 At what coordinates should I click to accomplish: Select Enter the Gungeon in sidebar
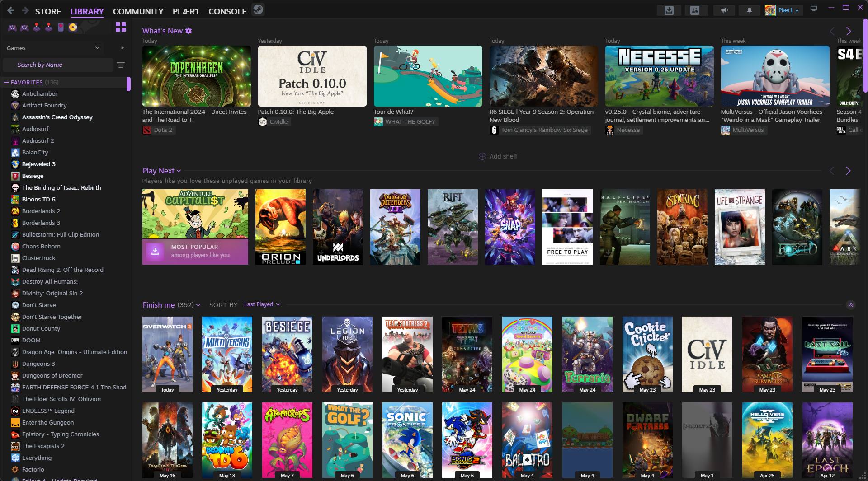tap(48, 423)
